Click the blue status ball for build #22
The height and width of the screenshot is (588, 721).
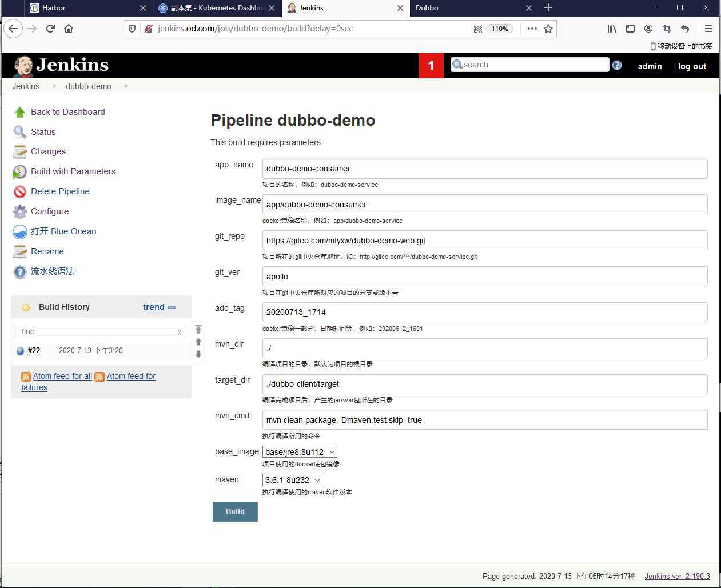(21, 351)
